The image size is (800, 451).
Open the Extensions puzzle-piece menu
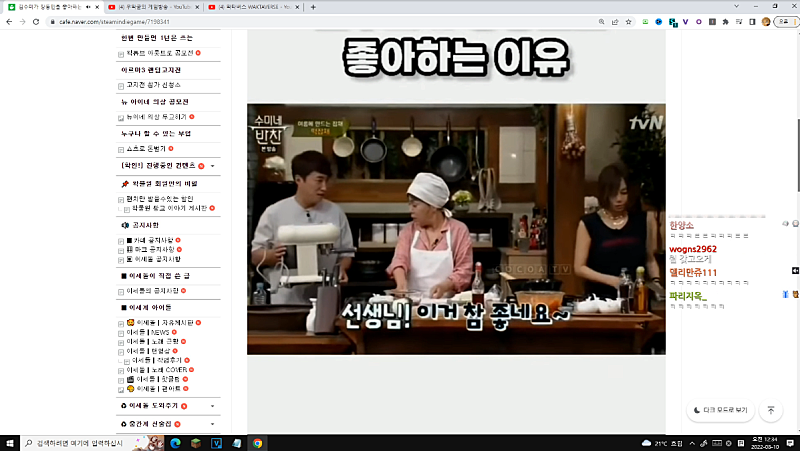pyautogui.click(x=725, y=22)
